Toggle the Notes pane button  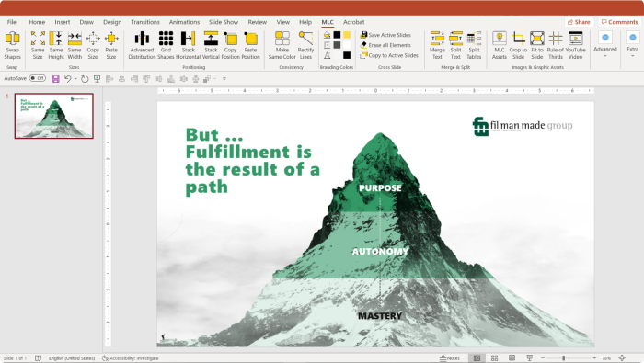coord(450,358)
